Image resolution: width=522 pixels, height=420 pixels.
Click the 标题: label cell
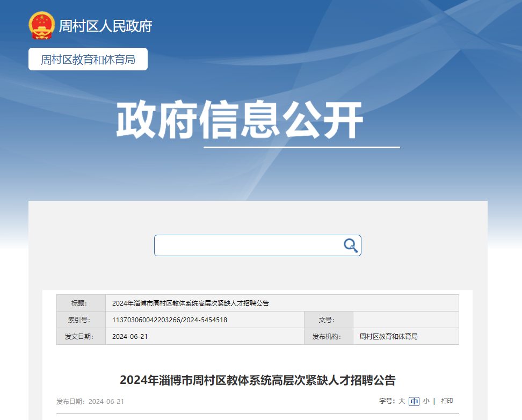click(x=81, y=303)
